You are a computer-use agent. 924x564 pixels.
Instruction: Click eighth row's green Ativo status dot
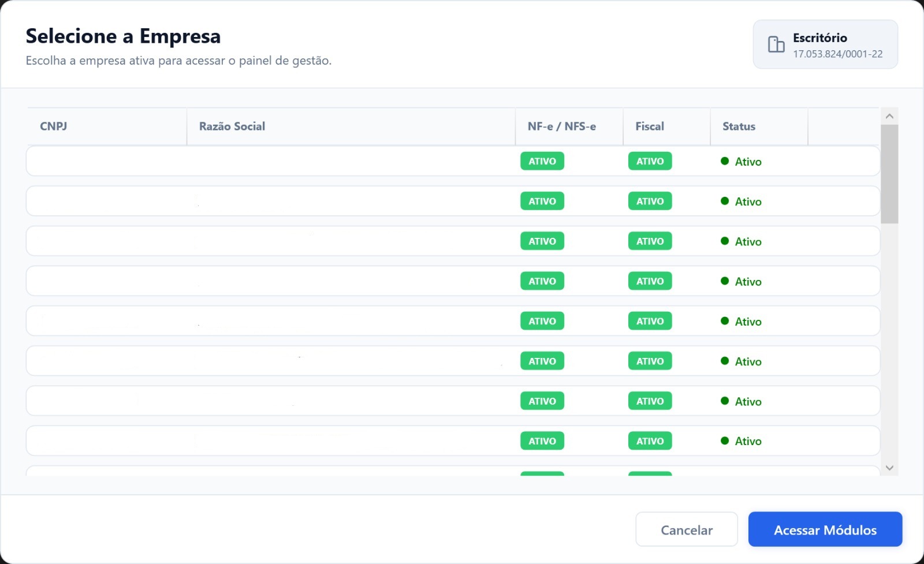point(725,440)
